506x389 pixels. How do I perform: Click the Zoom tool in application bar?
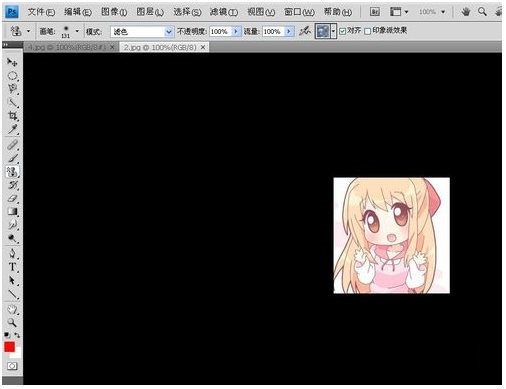click(482, 12)
